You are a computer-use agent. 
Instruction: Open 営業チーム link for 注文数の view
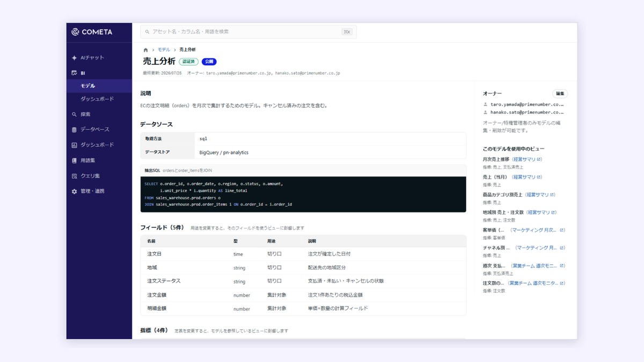(x=537, y=283)
